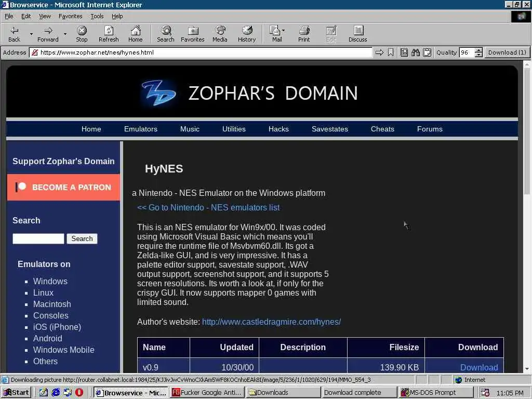Switch to the MS-DOS Prompt taskbar window
Screen dimensions: 532x399
tap(436, 393)
